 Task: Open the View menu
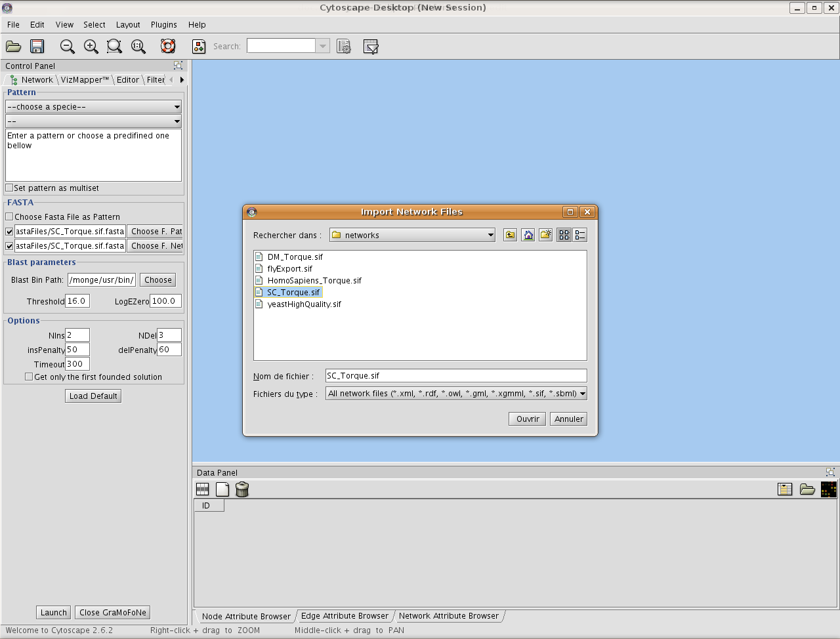point(64,24)
